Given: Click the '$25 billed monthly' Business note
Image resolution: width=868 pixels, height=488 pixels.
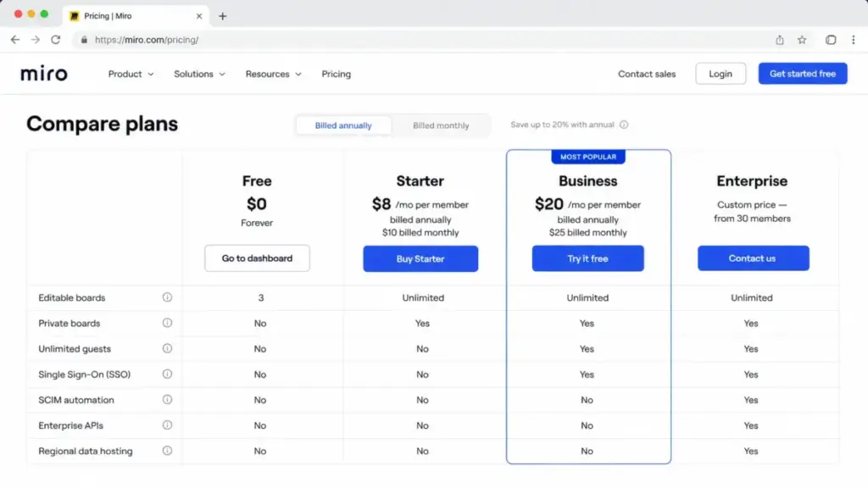Looking at the screenshot, I should (588, 232).
